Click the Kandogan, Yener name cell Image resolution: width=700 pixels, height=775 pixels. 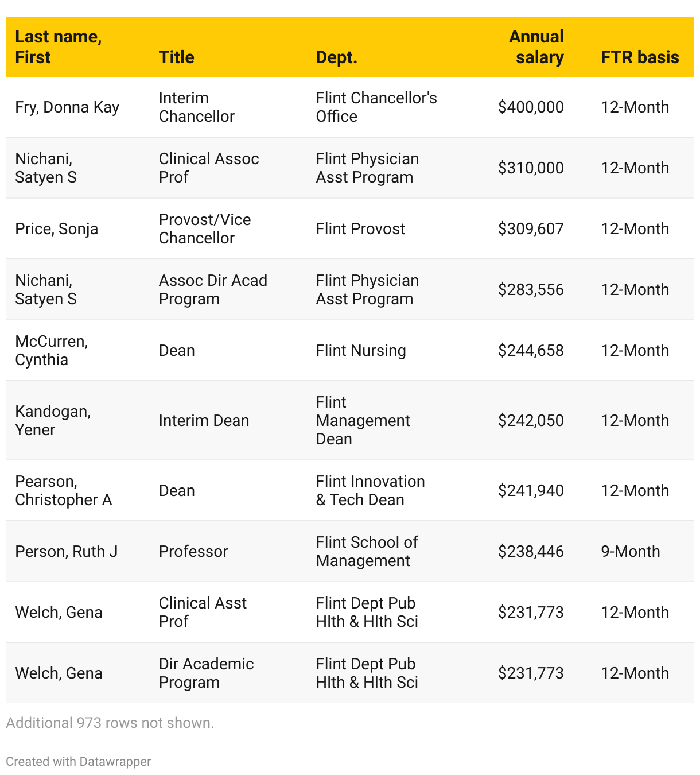53,421
